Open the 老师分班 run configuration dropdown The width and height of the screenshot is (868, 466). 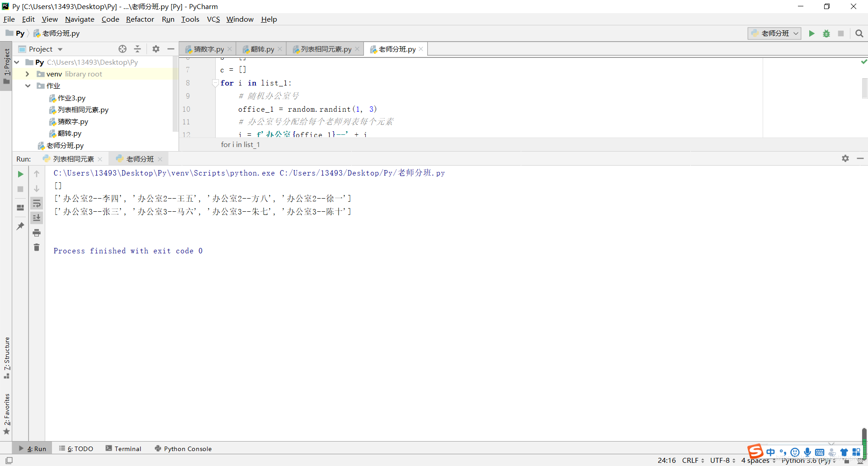click(x=774, y=33)
